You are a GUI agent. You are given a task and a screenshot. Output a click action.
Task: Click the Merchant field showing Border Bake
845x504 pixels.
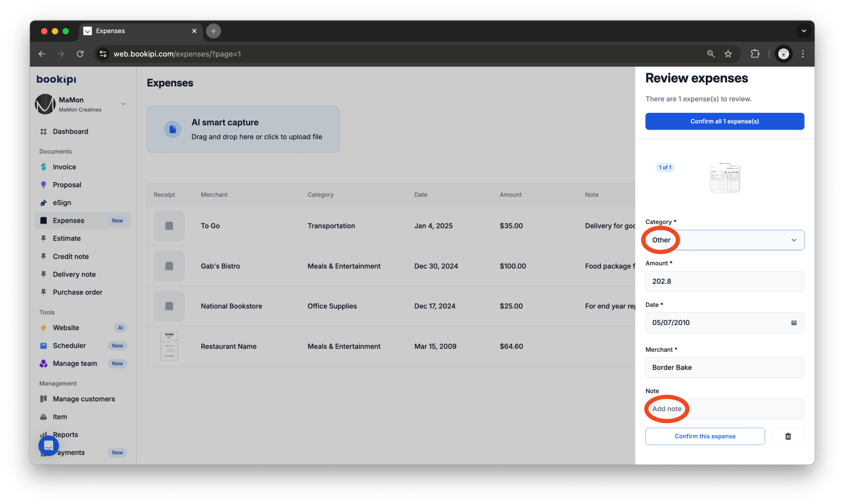point(724,367)
